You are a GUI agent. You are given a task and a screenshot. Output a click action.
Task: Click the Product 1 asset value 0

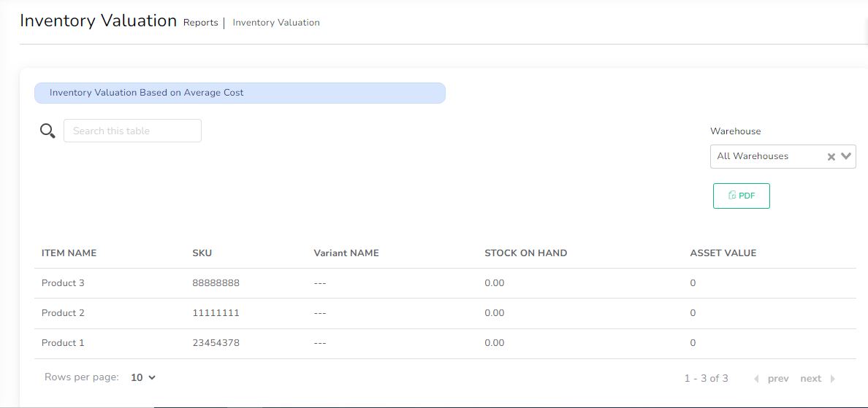click(x=693, y=343)
